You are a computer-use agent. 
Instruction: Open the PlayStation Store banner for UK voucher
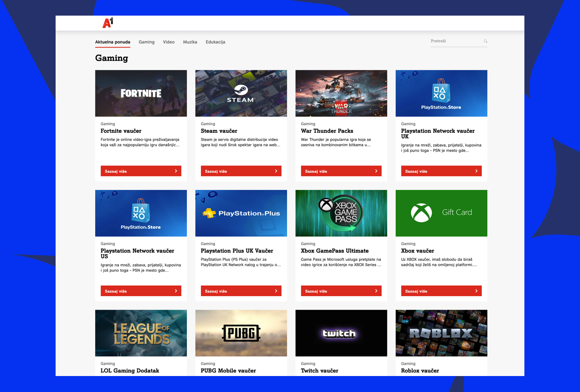pyautogui.click(x=442, y=93)
